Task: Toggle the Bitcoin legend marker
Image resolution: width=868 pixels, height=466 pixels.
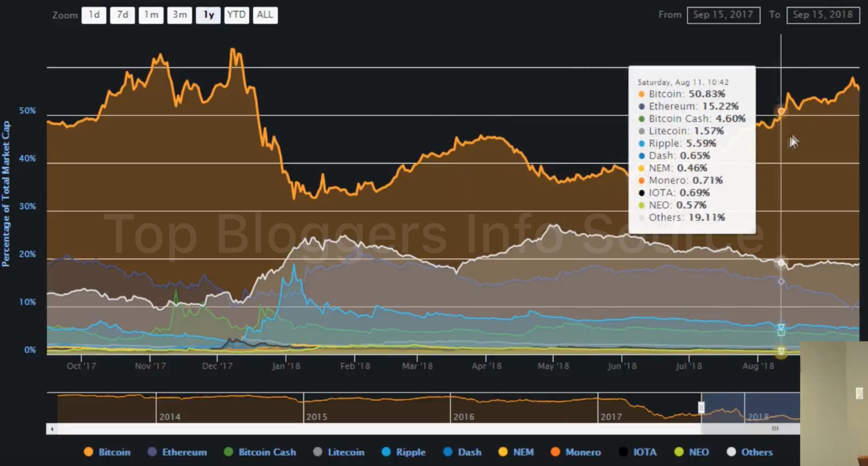Action: 89,452
